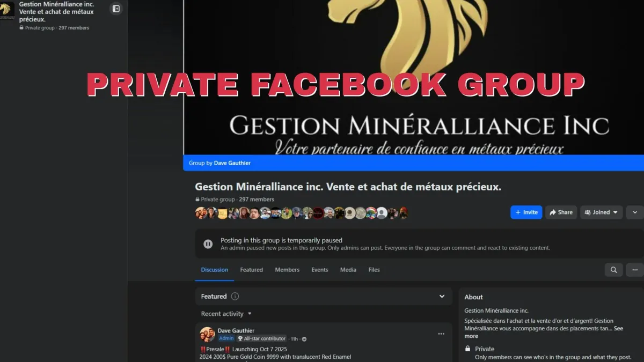Collapse the left sidebar panel icon
The image size is (644, 362).
116,9
